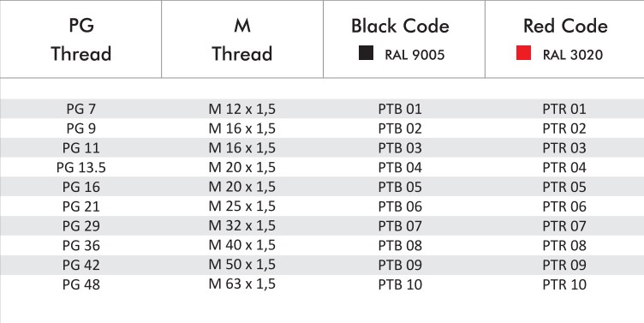Select the M Thread column header
Screen dimensions: 644x323
(242, 40)
